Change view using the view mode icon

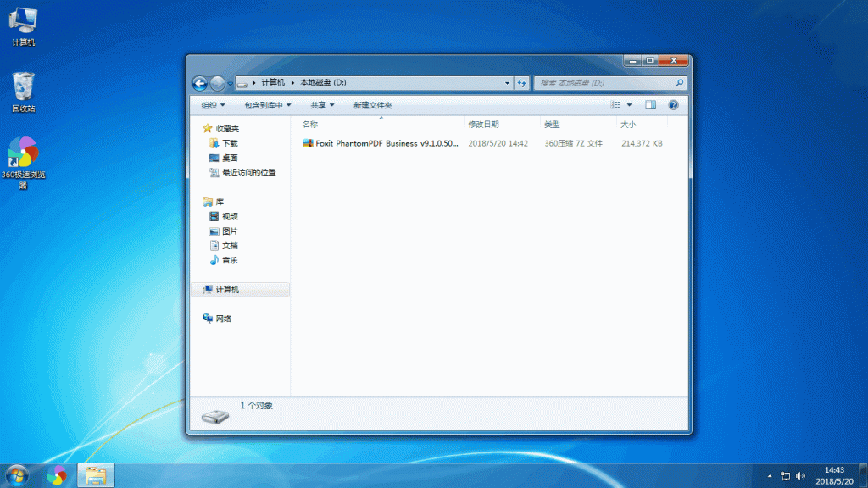tap(615, 105)
